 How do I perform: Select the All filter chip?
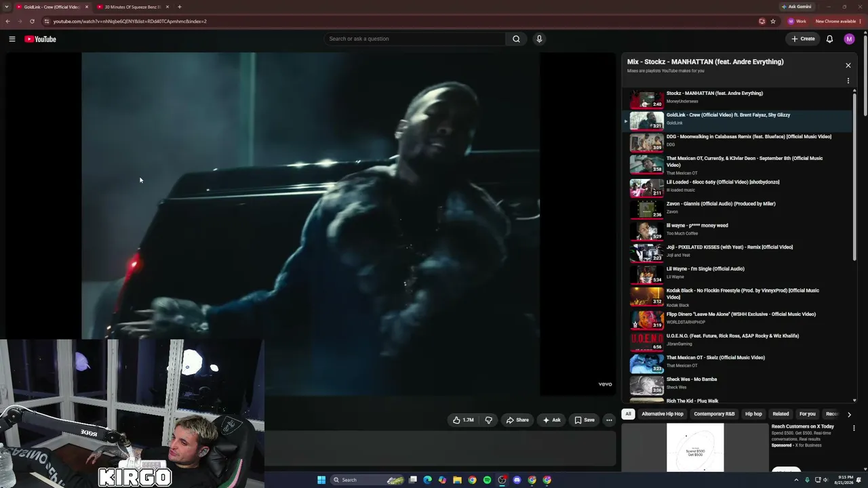click(x=628, y=414)
